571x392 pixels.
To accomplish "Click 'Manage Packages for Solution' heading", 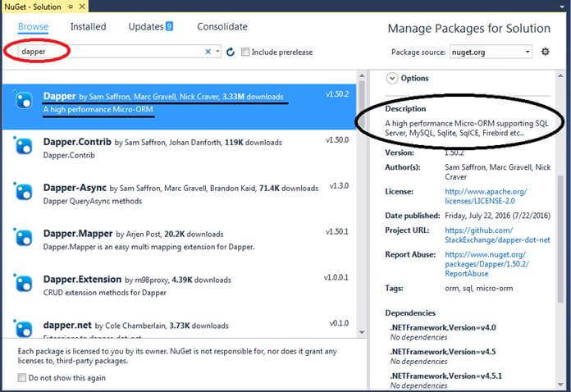I will [469, 29].
